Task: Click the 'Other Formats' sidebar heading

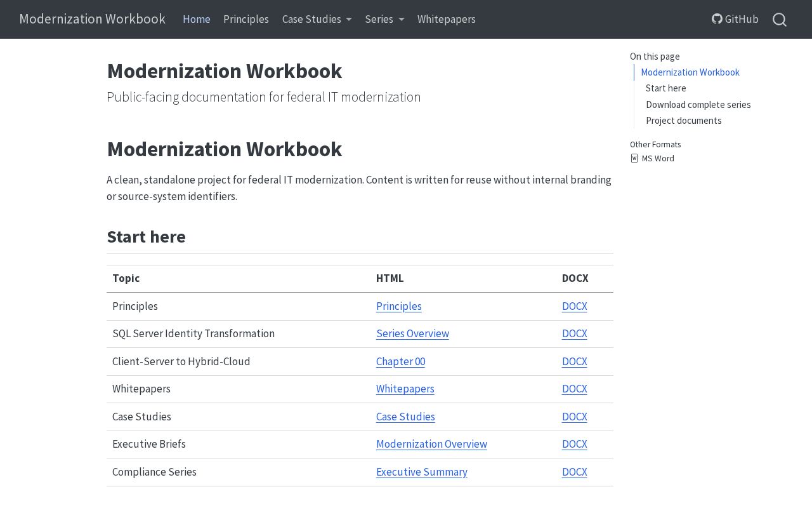Action: coord(655,144)
